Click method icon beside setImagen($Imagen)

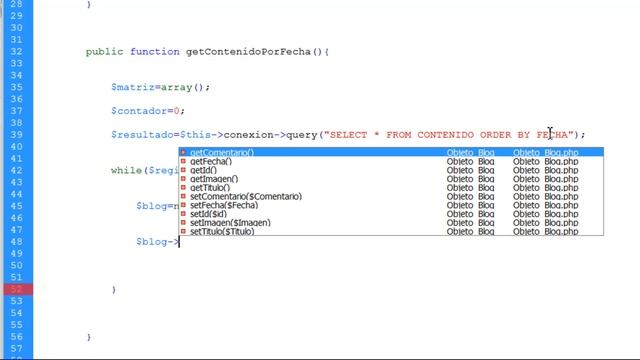(x=183, y=222)
